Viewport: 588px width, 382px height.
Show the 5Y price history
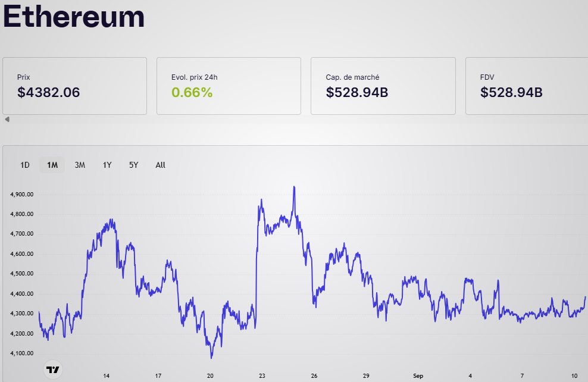point(134,165)
